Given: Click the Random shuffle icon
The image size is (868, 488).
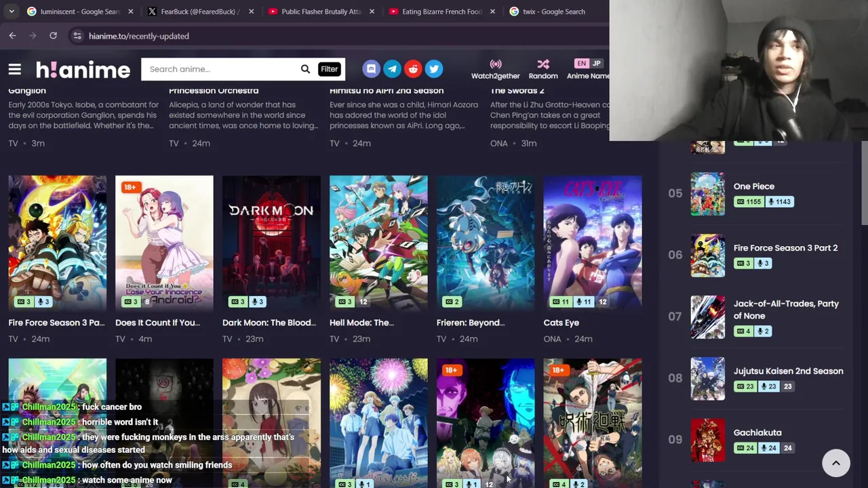Looking at the screenshot, I should [543, 64].
